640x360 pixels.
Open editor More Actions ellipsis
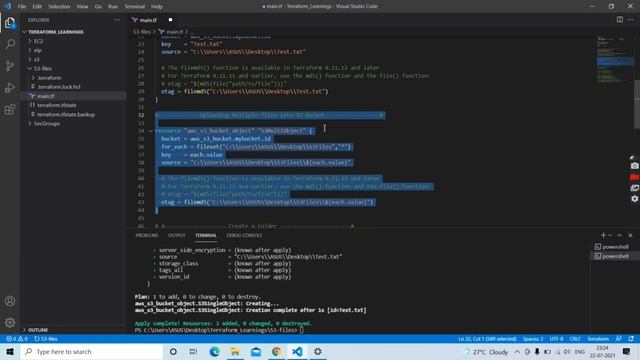pos(631,20)
